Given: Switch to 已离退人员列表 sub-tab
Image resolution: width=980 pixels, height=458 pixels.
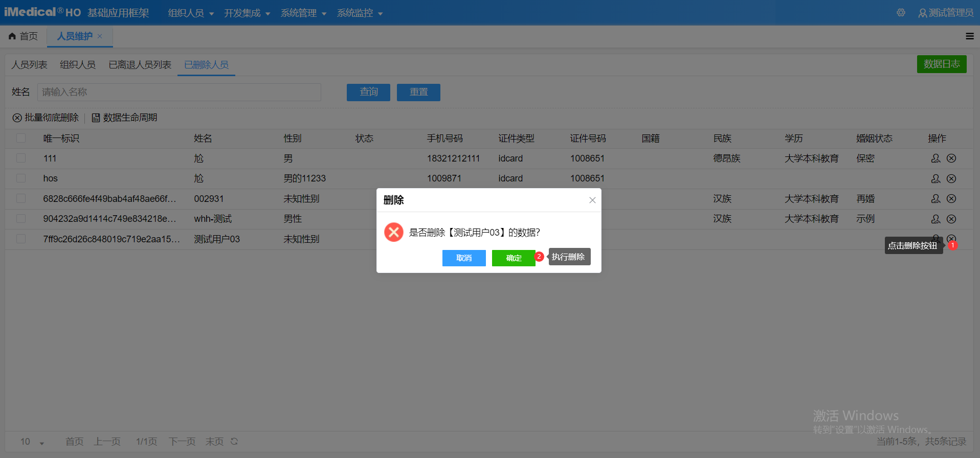Looking at the screenshot, I should pyautogui.click(x=140, y=65).
